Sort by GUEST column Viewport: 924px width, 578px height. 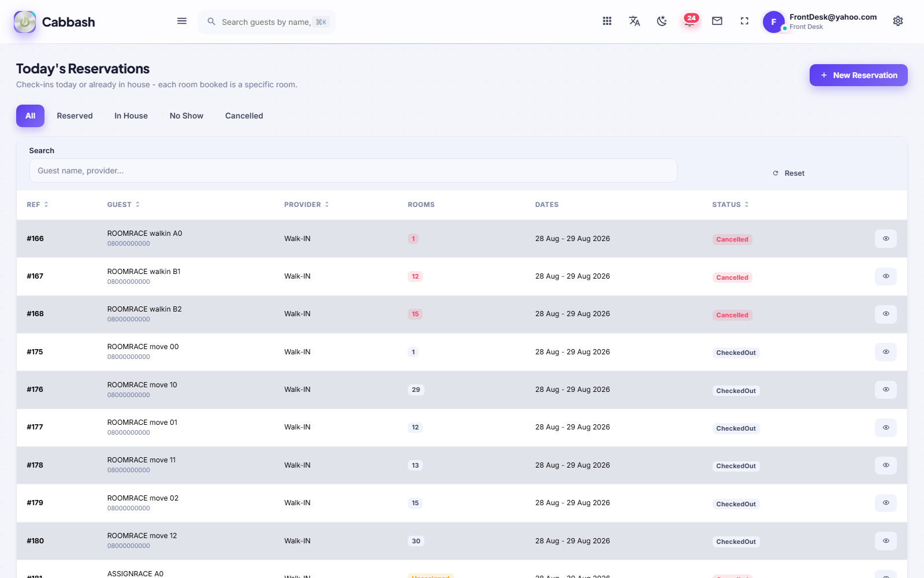[x=124, y=205]
